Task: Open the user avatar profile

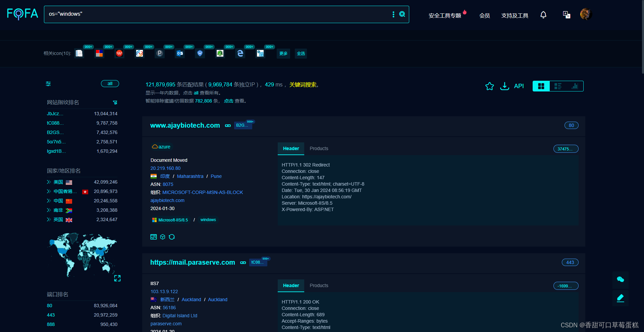Action: [586, 14]
